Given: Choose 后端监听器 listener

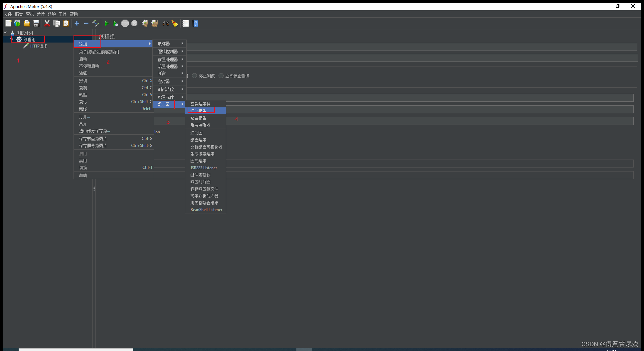Looking at the screenshot, I should pos(206,125).
